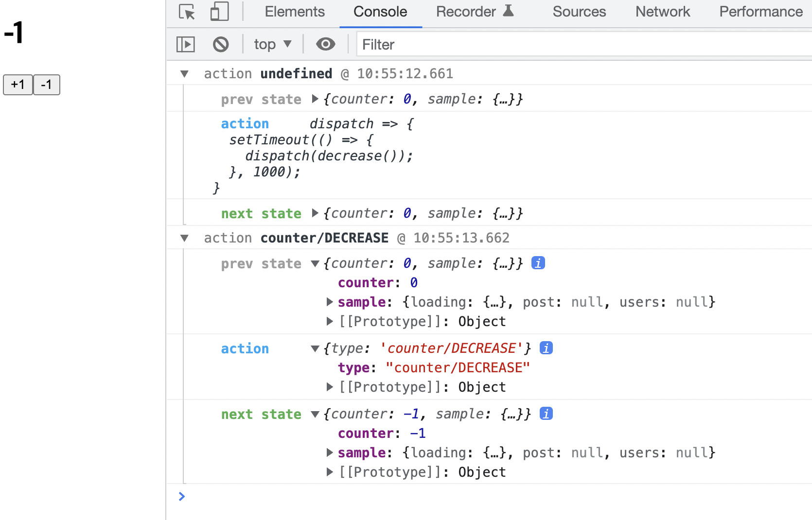This screenshot has width=812, height=520.
Task: Click info icon beside action object
Action: tap(547, 348)
